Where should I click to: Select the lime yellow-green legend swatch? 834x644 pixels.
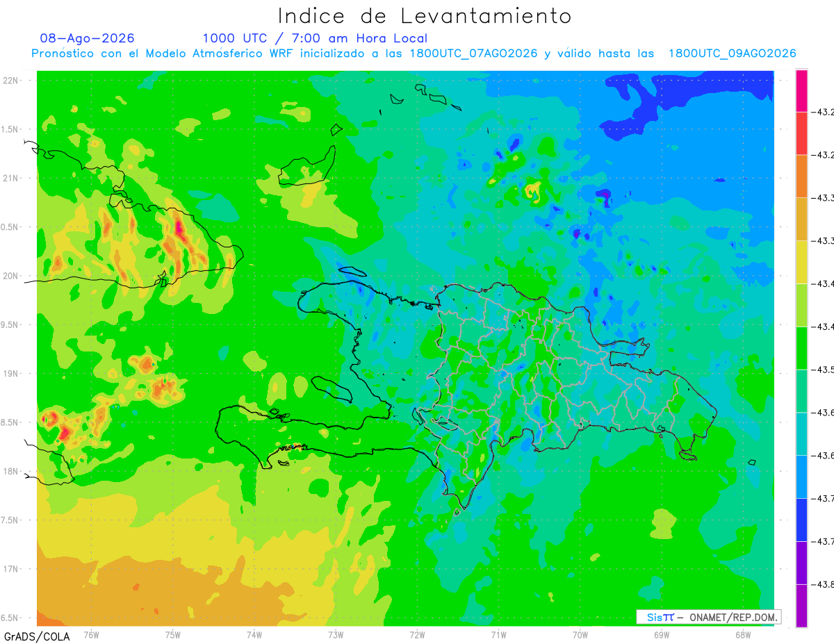(x=801, y=305)
